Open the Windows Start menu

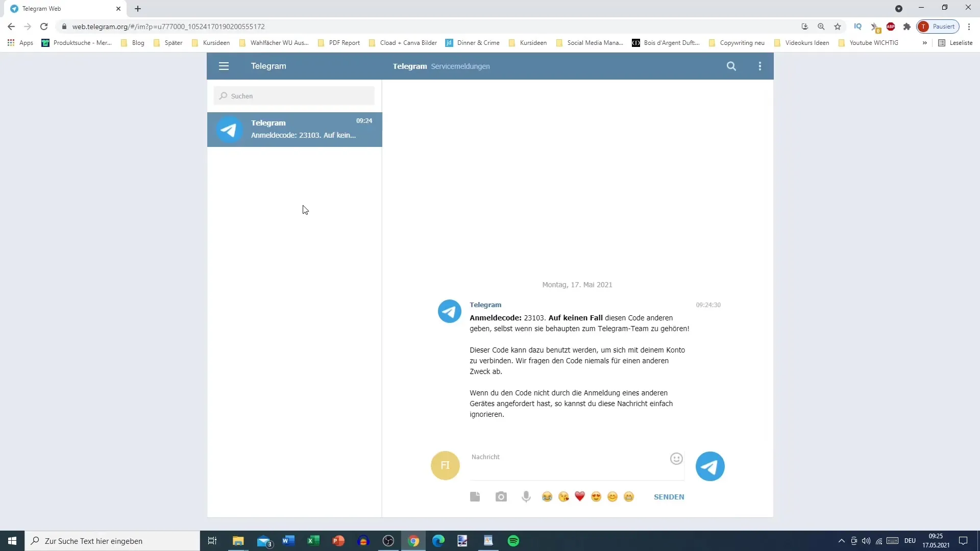[x=12, y=541]
